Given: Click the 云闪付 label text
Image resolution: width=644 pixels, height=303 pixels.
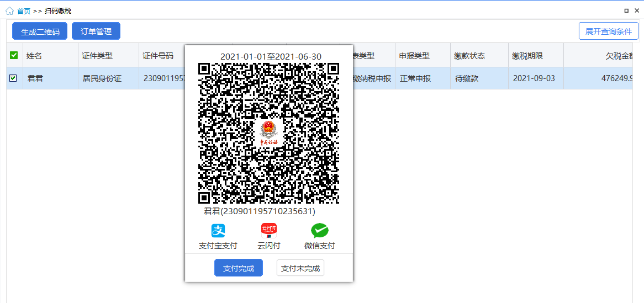Looking at the screenshot, I should point(269,246).
